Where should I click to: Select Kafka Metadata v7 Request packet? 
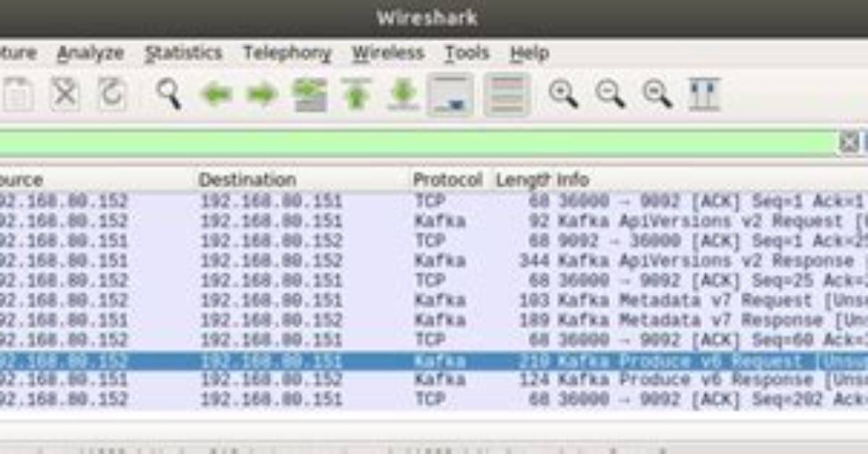(x=434, y=300)
